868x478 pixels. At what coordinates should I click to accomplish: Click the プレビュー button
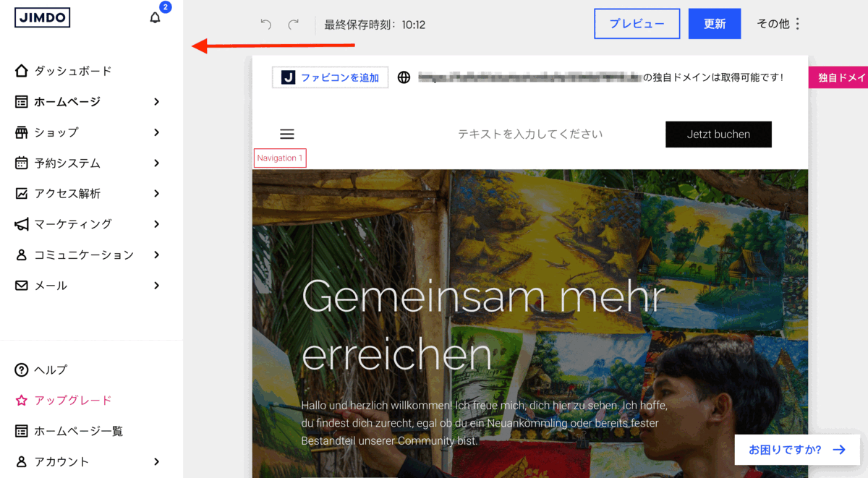(637, 24)
